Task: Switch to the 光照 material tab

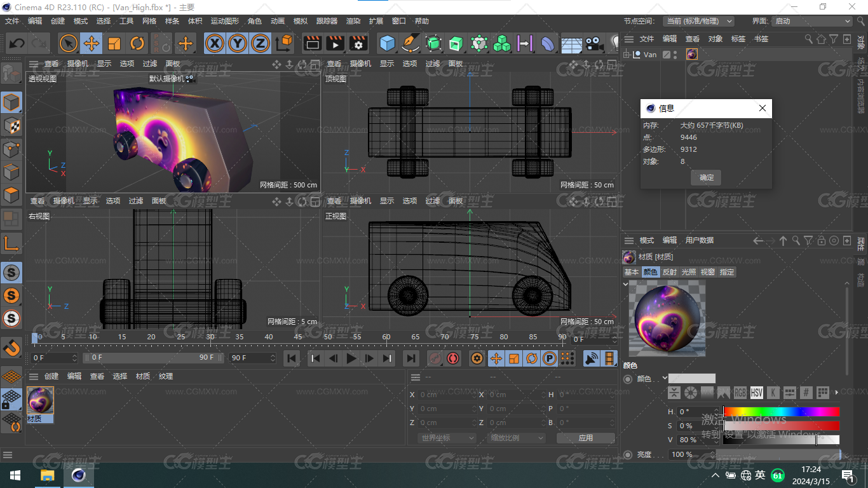Action: tap(689, 272)
